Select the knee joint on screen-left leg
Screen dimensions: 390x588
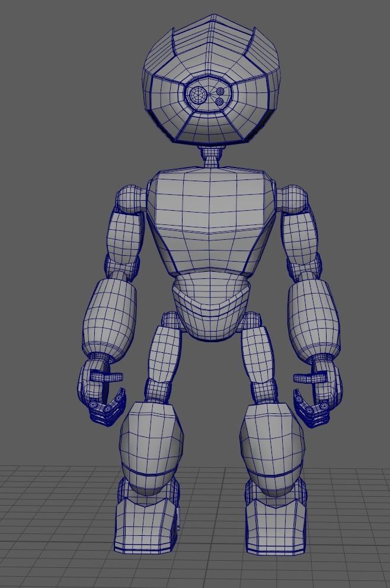click(158, 391)
